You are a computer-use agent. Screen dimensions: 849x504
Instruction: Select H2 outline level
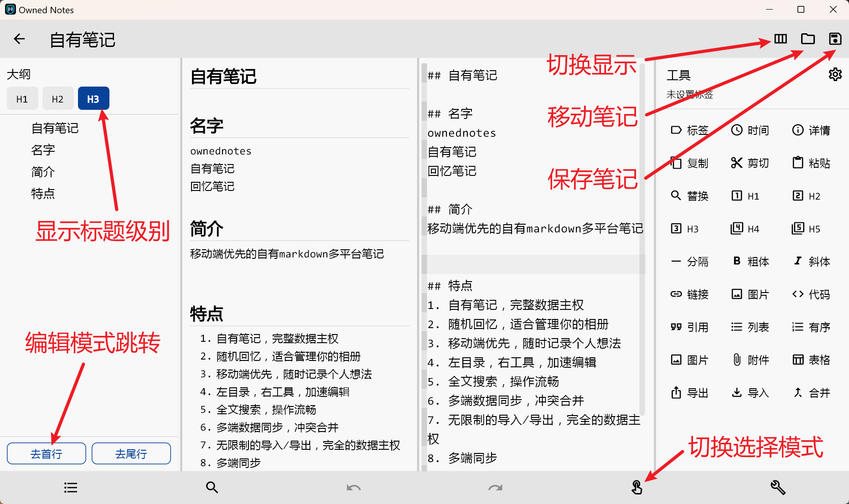pos(58,98)
